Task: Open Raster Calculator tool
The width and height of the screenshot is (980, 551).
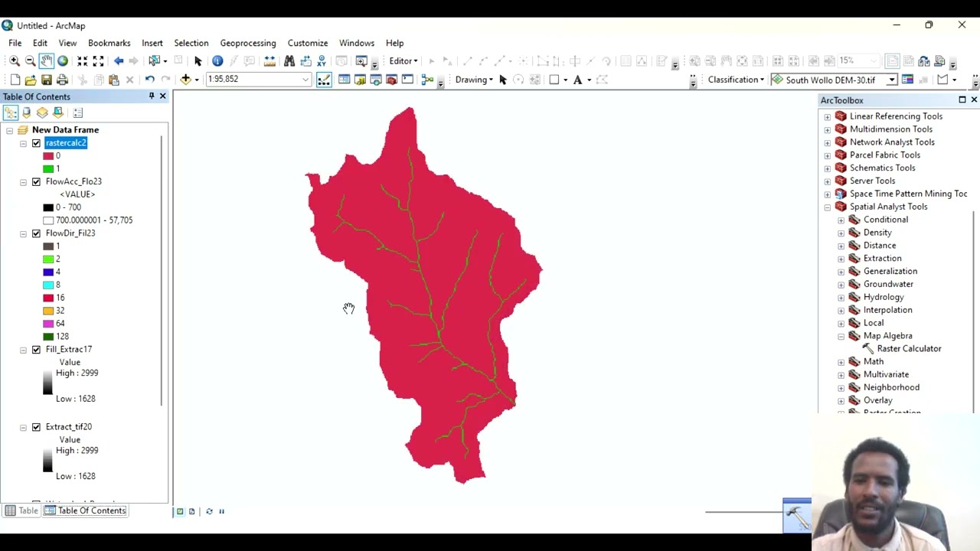Action: (x=909, y=349)
